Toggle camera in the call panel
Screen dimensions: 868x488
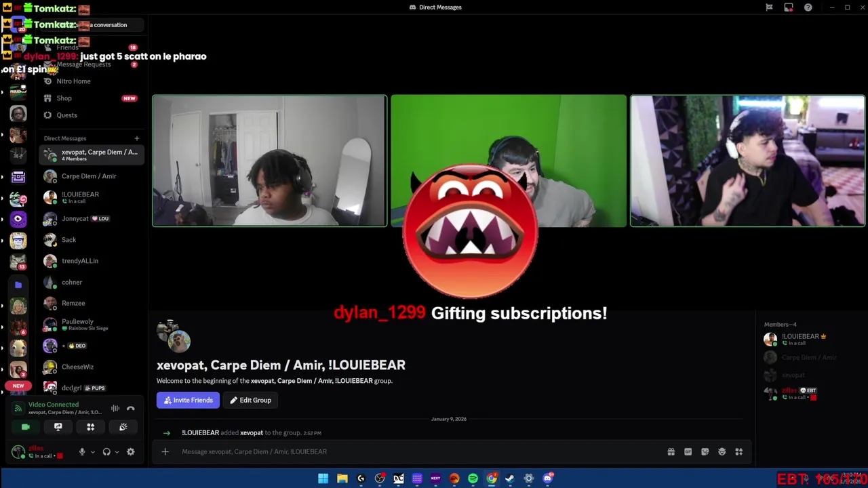25,427
